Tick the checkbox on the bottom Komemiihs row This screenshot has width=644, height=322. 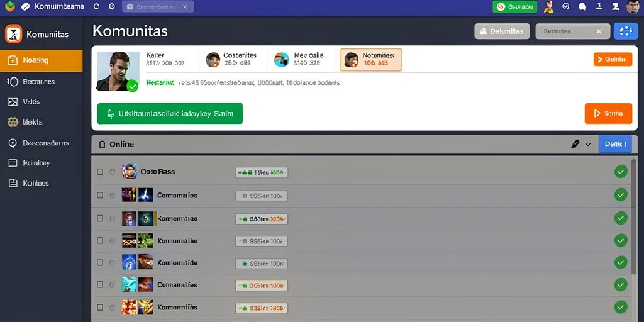pyautogui.click(x=100, y=307)
